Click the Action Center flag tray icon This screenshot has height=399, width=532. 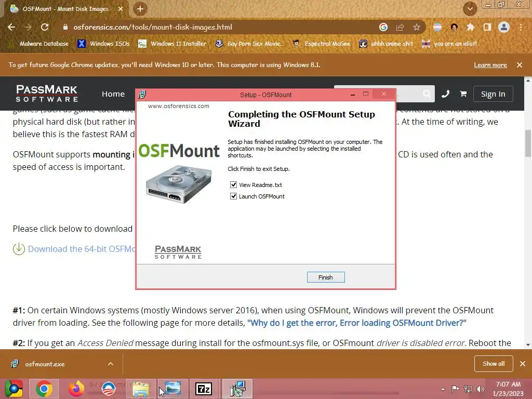tap(455, 389)
